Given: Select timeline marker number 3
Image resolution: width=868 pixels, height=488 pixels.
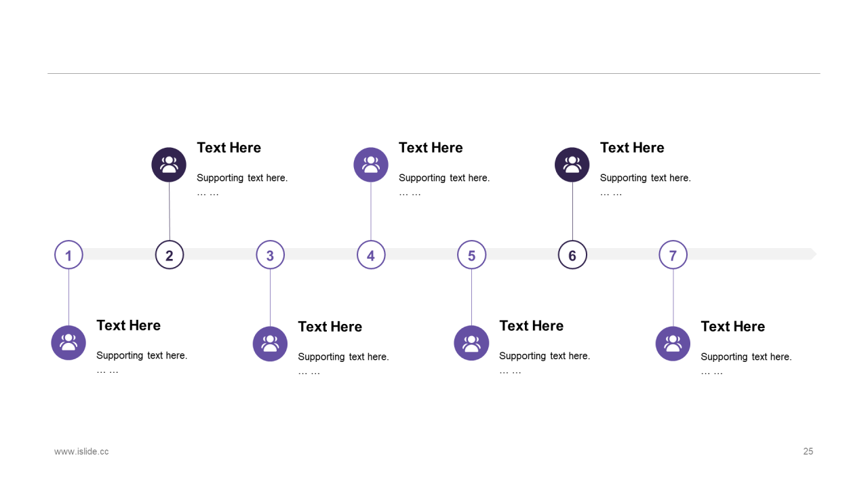Looking at the screenshot, I should click(270, 255).
